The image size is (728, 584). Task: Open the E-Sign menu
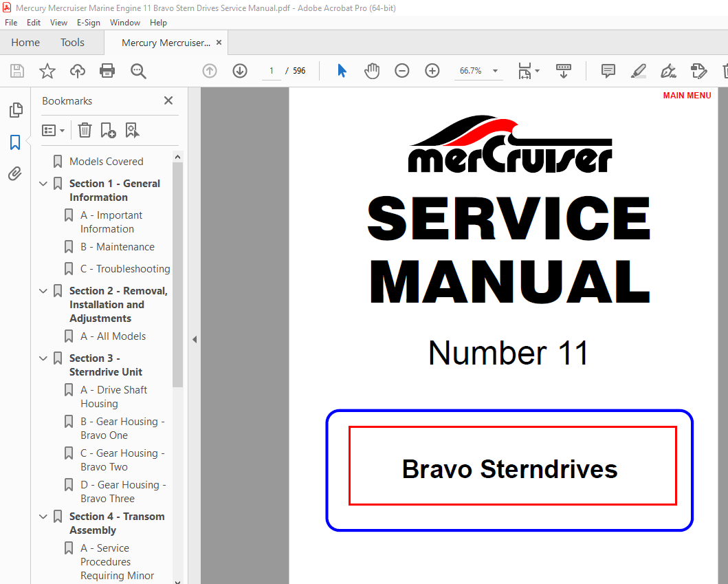88,22
